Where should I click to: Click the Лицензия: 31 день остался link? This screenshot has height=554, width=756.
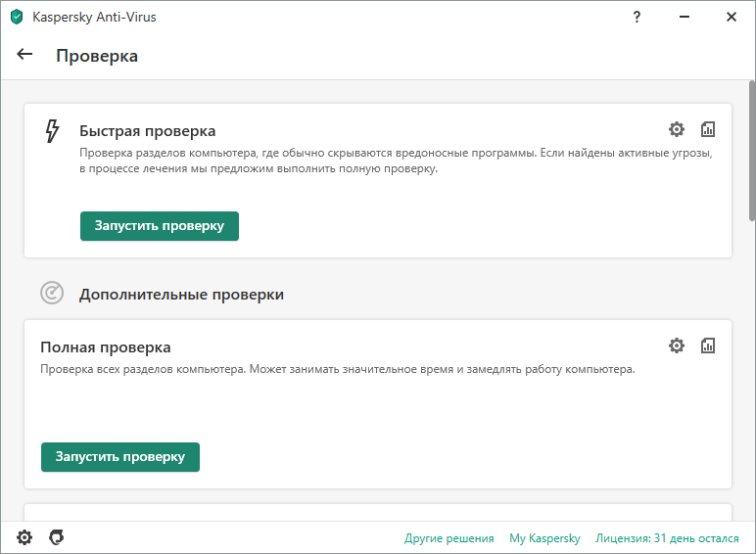(666, 538)
